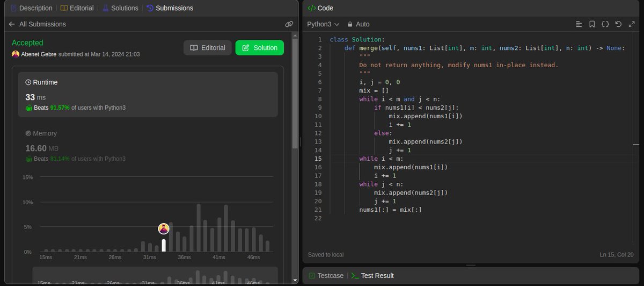Click the Code panel icon
644x286 pixels.
(x=311, y=8)
